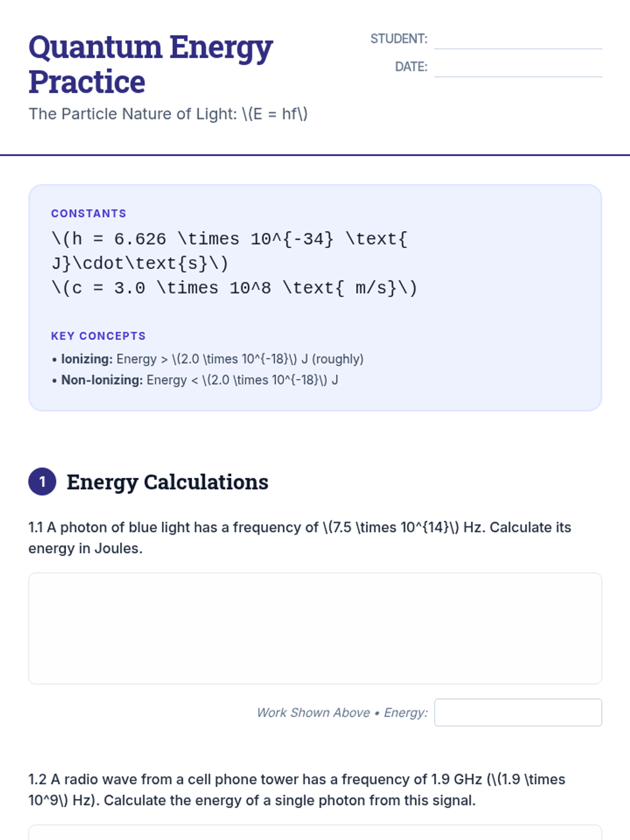Click the STUDENT name input line

[518, 39]
